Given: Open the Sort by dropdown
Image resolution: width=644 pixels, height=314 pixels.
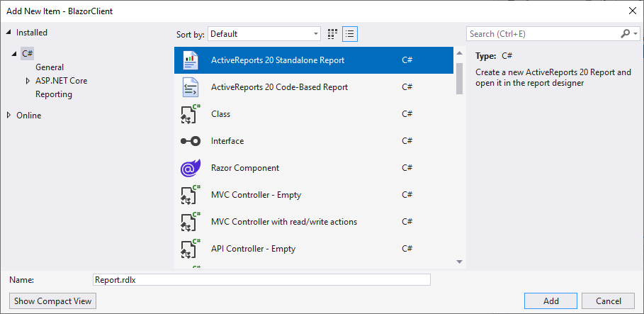Looking at the screenshot, I should (264, 33).
